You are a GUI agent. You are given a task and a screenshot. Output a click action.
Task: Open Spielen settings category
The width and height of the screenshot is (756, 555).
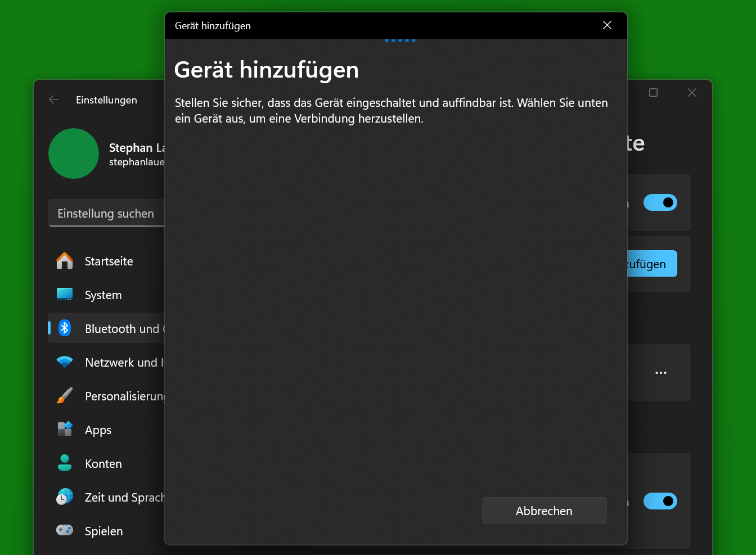(106, 531)
